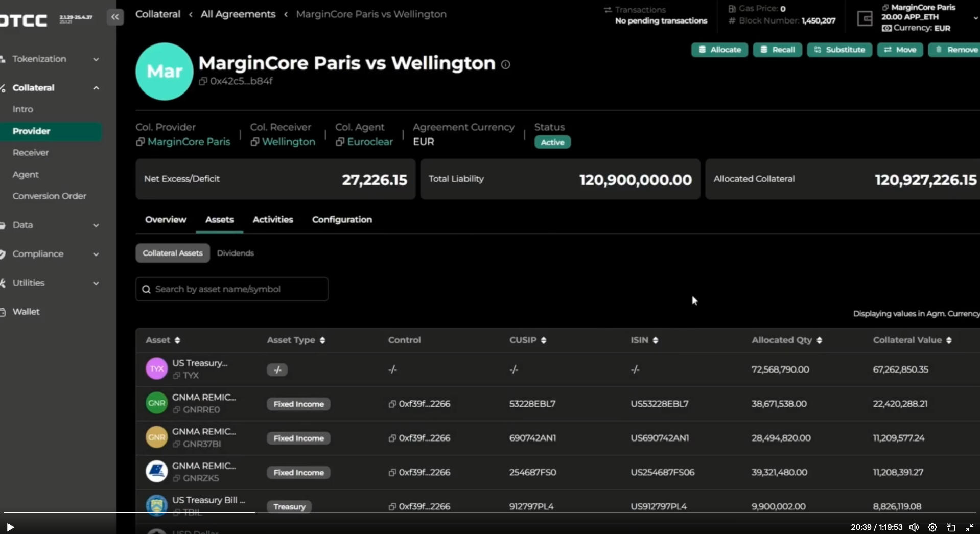
Task: Click the video rotate/share icon
Action: (x=951, y=527)
